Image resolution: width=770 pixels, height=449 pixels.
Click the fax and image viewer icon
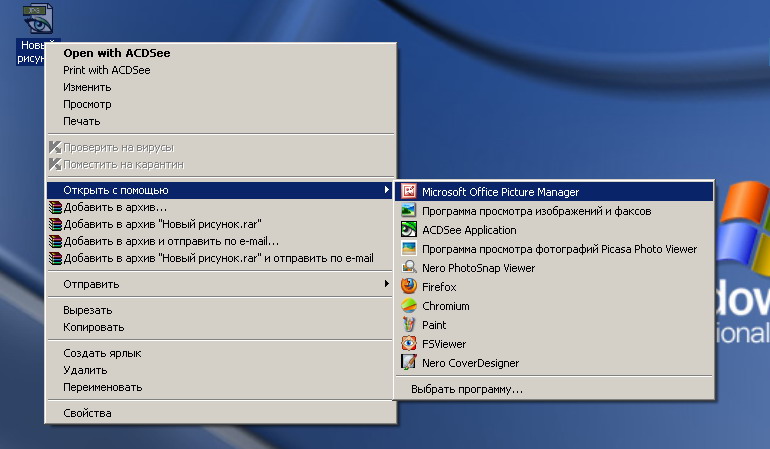click(409, 210)
